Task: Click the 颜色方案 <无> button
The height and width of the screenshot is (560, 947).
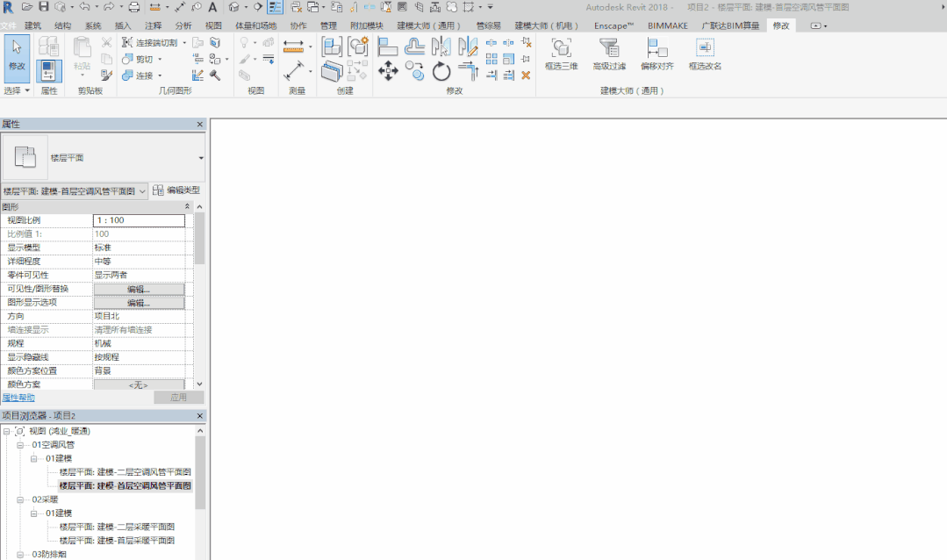Action: [139, 384]
